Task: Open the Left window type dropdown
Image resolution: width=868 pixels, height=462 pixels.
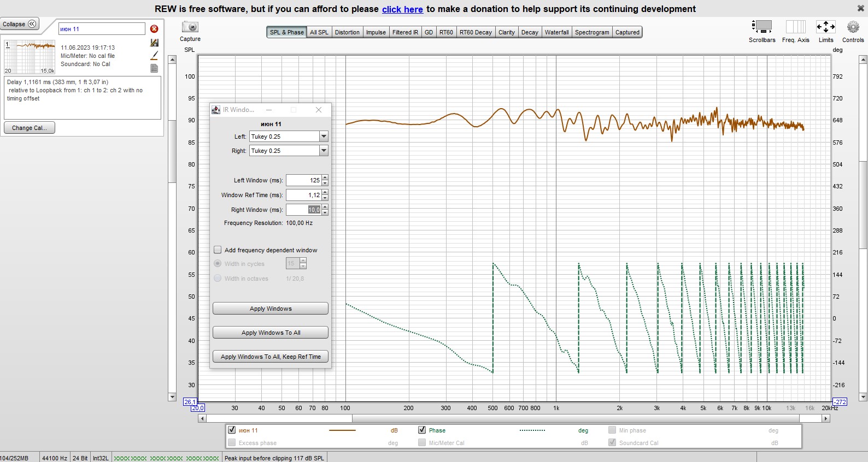Action: click(324, 136)
